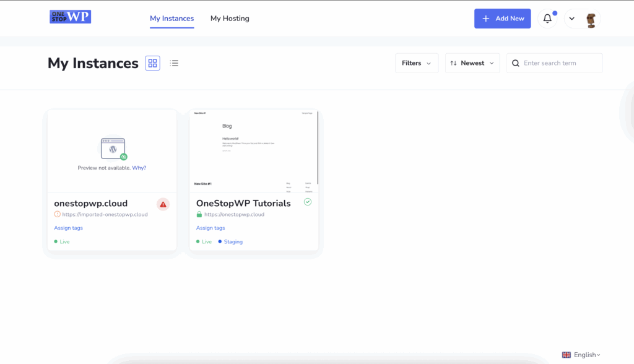Image resolution: width=634 pixels, height=364 pixels.
Task: Click the OneStopWP logo
Action: point(71,17)
